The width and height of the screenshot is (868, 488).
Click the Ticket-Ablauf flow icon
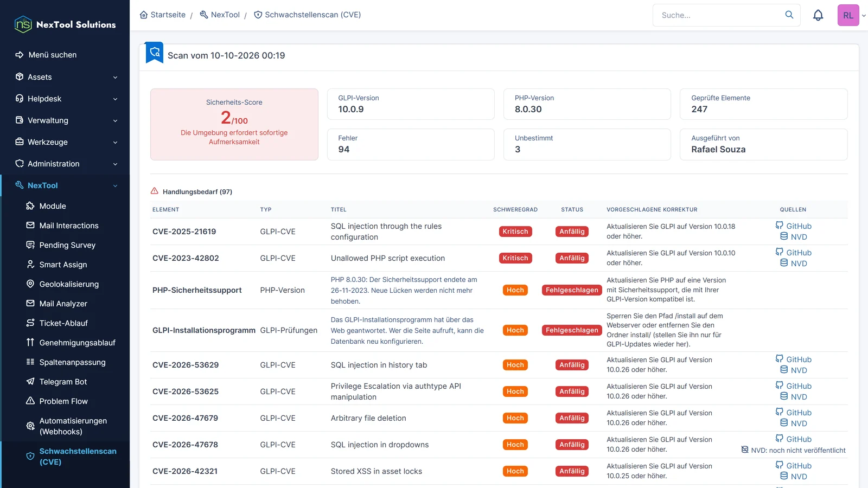[30, 323]
